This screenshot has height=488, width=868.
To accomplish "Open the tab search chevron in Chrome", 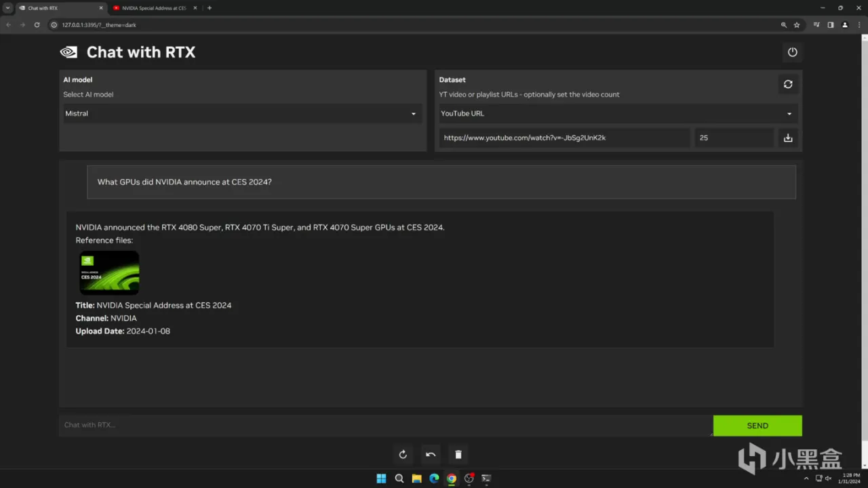I will pyautogui.click(x=7, y=8).
